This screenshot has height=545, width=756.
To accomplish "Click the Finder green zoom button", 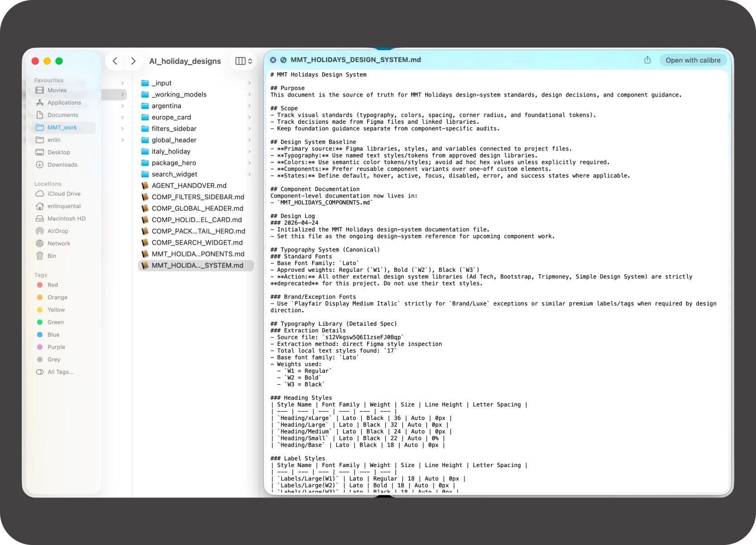I will tap(59, 61).
